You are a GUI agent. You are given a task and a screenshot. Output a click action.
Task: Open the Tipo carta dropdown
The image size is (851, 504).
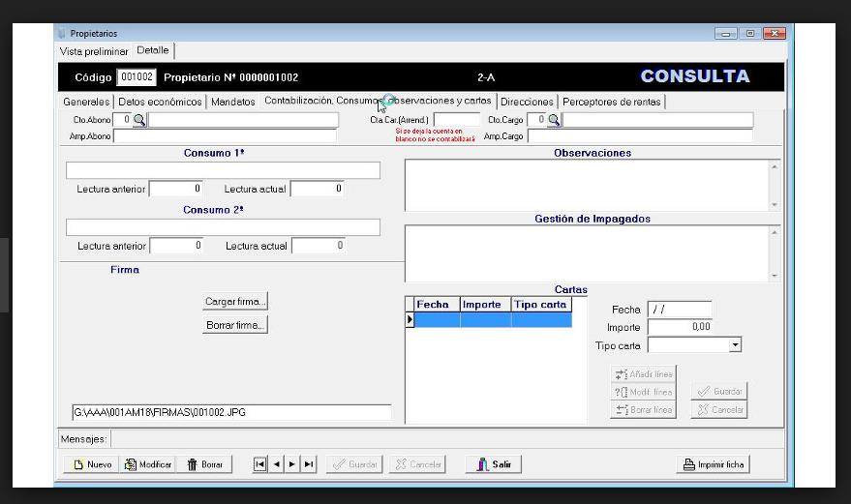tap(735, 345)
